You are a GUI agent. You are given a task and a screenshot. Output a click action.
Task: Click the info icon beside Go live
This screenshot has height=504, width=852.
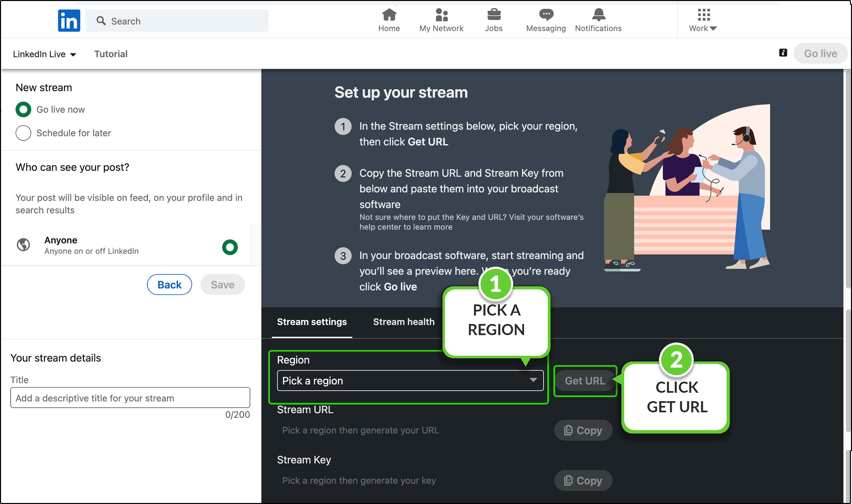pos(783,53)
